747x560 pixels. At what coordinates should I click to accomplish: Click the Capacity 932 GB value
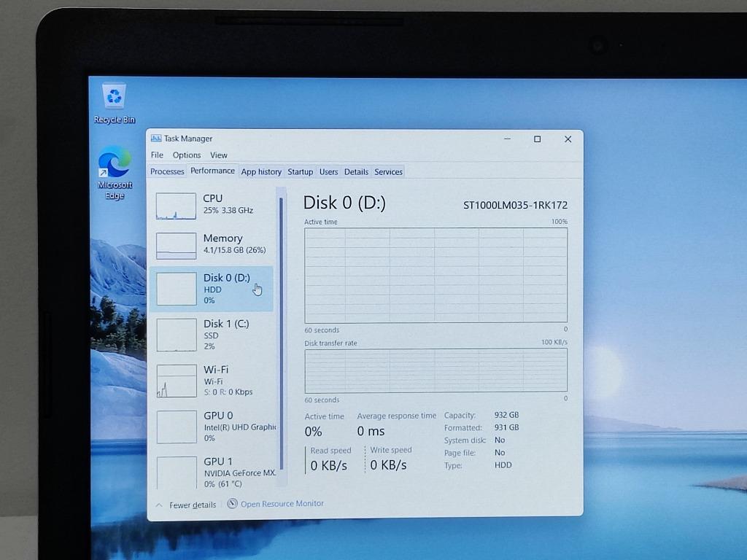[506, 415]
